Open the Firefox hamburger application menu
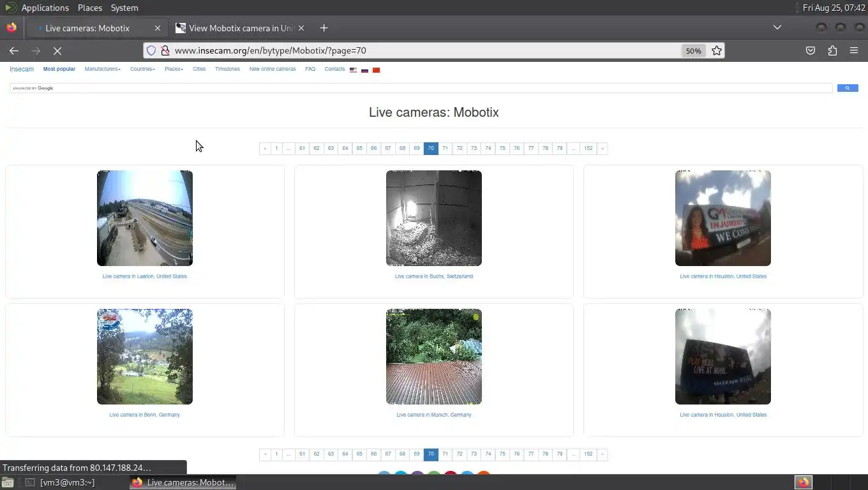Image resolution: width=868 pixels, height=490 pixels. tap(854, 50)
